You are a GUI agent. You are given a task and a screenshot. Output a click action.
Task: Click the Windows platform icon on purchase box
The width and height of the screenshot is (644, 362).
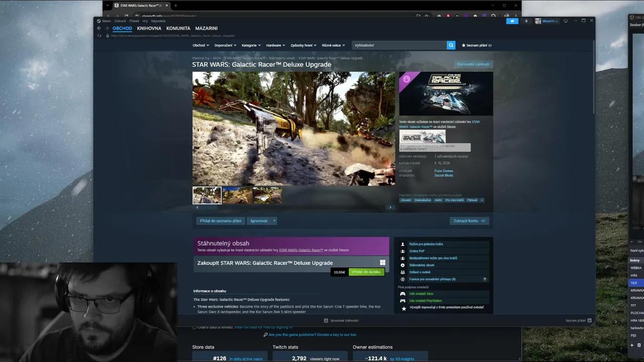pos(382,262)
